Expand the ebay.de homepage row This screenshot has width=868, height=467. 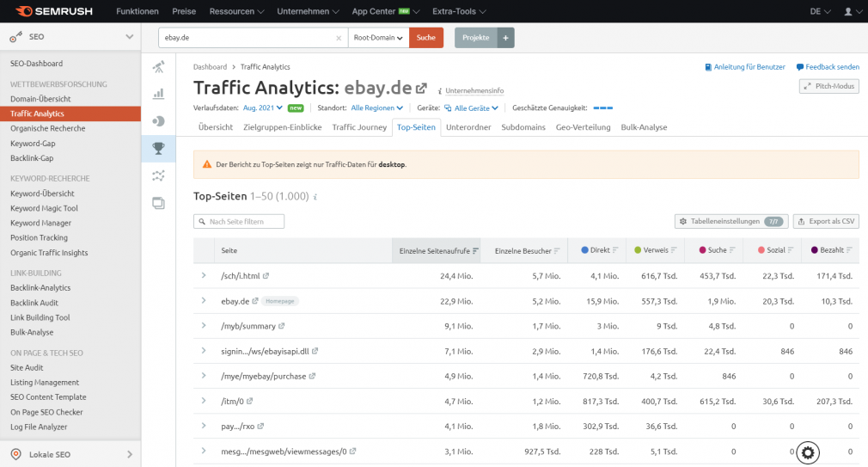click(x=204, y=300)
